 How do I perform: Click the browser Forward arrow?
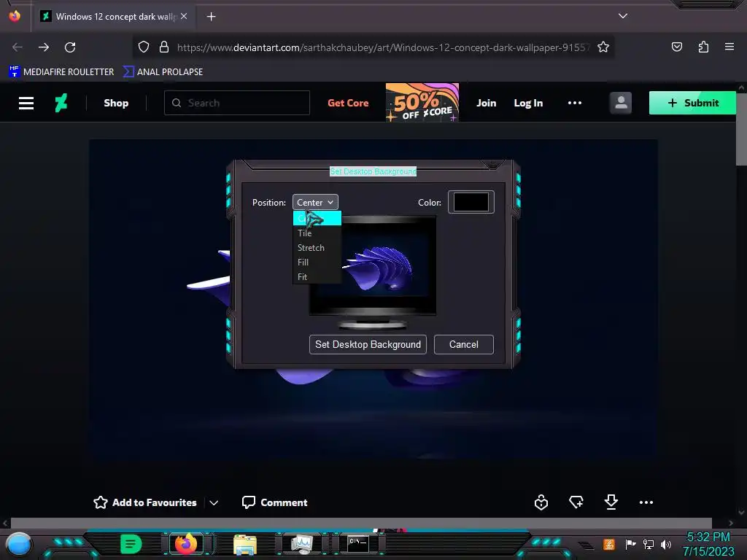44,47
